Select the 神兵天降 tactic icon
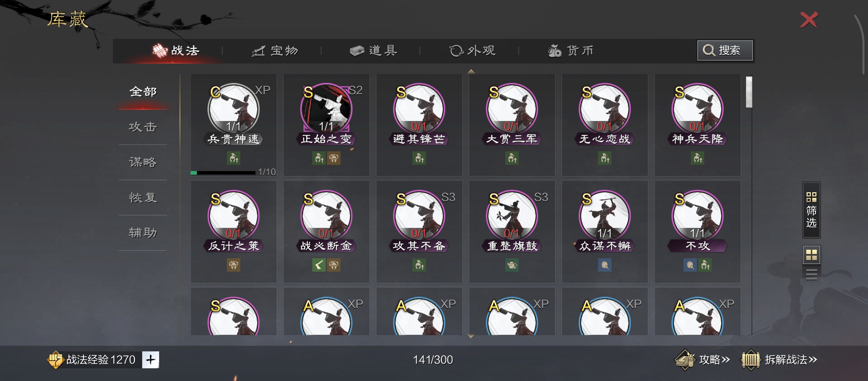The width and height of the screenshot is (868, 381). click(x=698, y=109)
